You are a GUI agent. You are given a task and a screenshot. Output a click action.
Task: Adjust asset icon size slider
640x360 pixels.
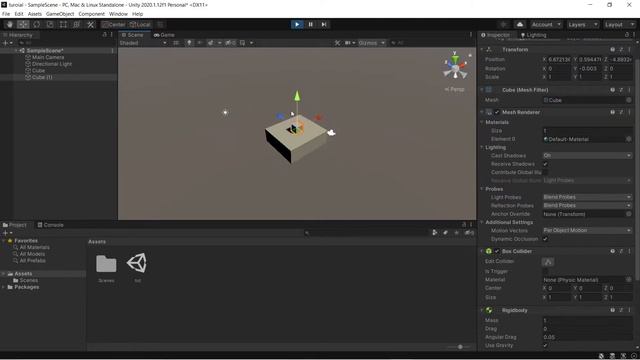[460, 347]
